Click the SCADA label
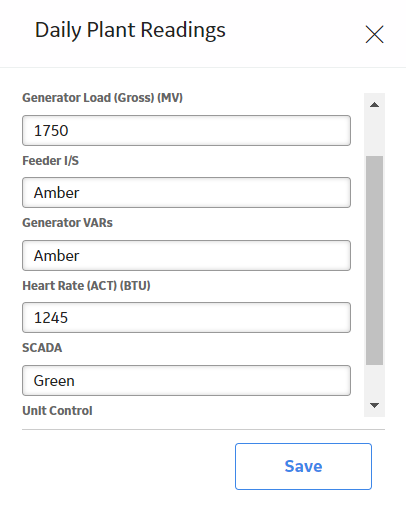Screen dimensions: 406x510 [42, 348]
